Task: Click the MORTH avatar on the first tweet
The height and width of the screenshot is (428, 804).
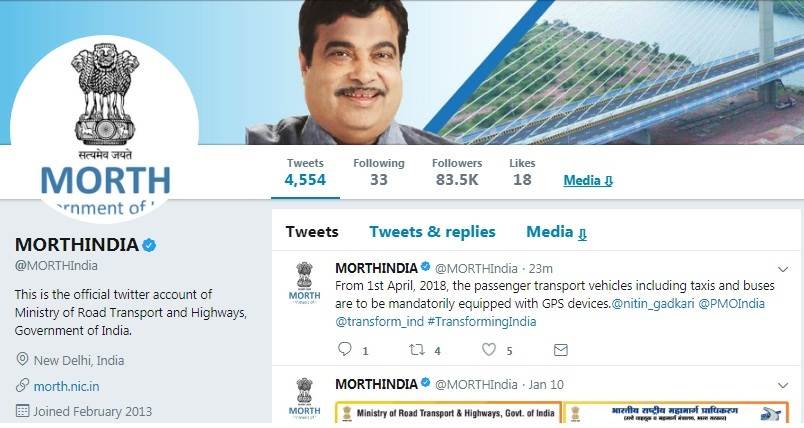Action: [305, 282]
